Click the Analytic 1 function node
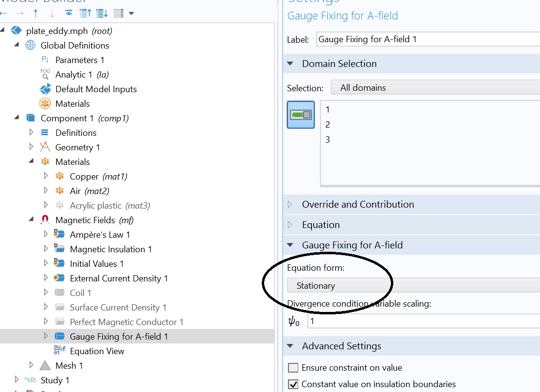 [x=73, y=75]
